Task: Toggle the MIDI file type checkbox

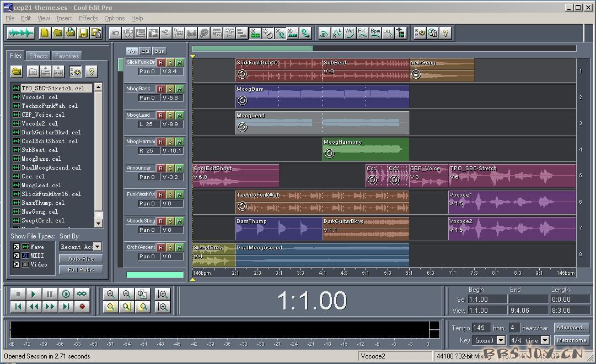Action: (17, 256)
